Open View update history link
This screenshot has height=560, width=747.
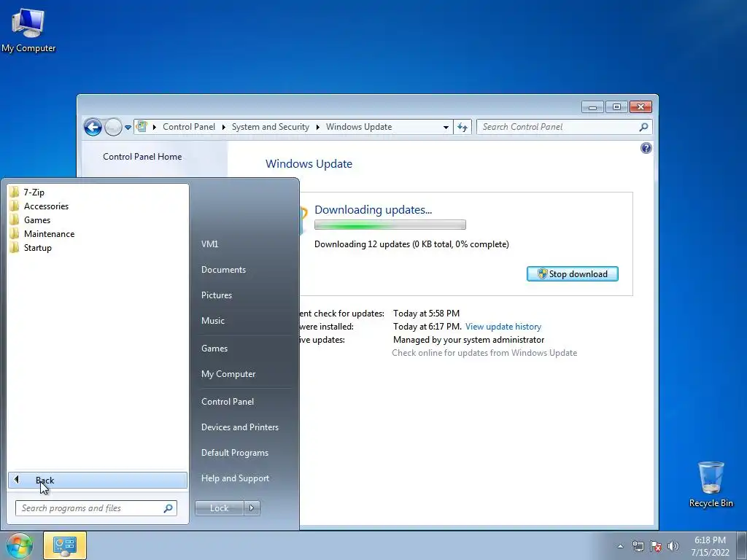click(503, 327)
